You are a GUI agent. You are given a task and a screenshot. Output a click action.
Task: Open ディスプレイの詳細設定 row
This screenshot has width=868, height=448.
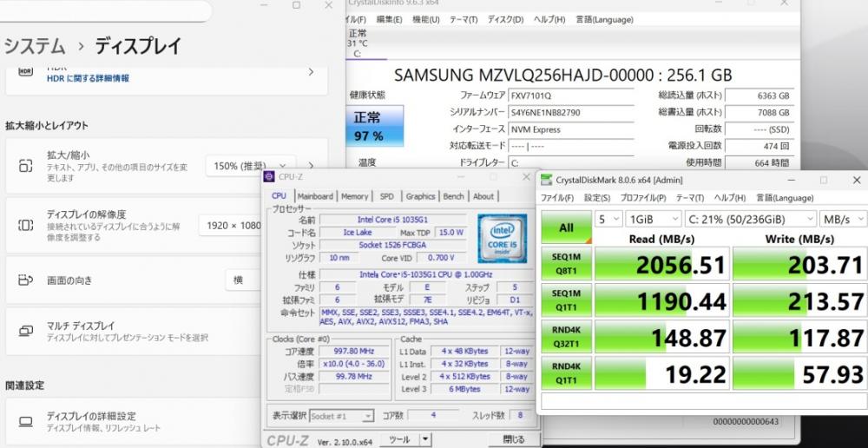tap(133, 421)
